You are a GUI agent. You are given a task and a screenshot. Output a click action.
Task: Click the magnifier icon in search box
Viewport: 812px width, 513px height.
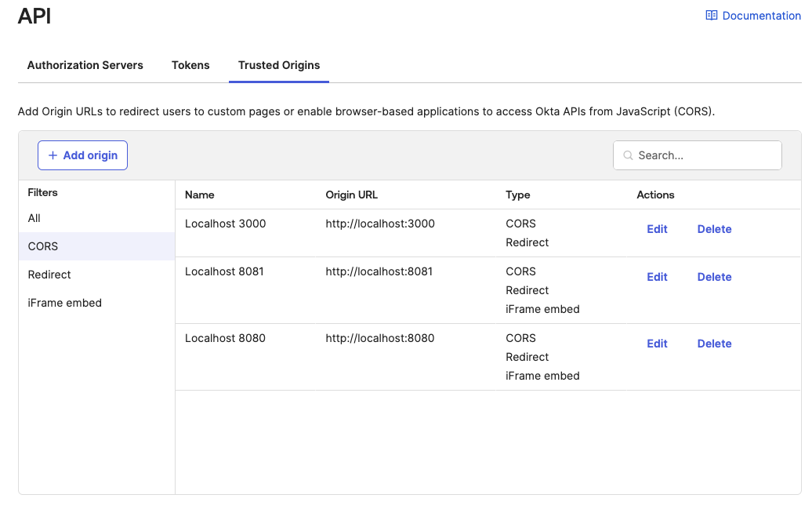(x=628, y=155)
